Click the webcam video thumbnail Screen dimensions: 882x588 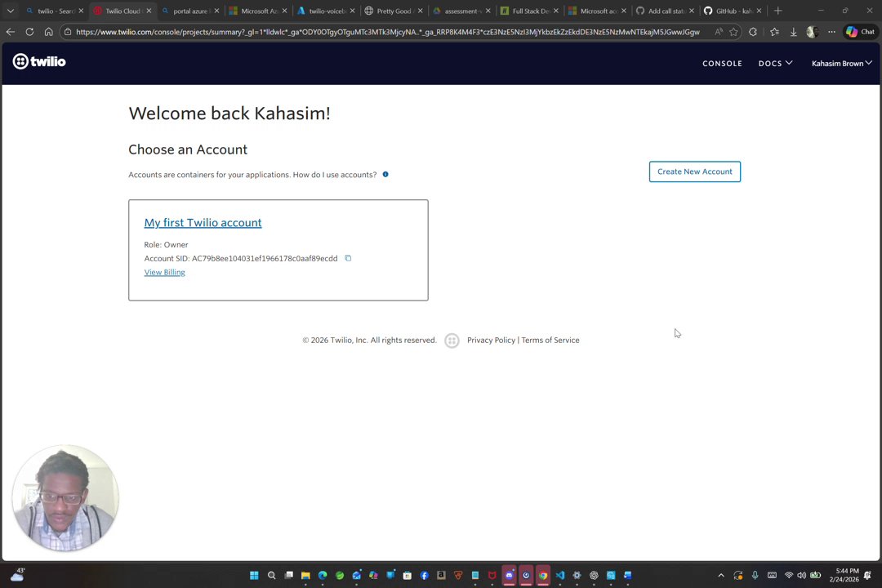65,498
